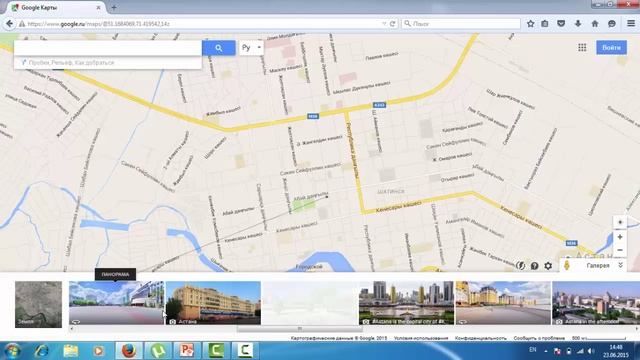Open the Google apps grid

(x=582, y=48)
